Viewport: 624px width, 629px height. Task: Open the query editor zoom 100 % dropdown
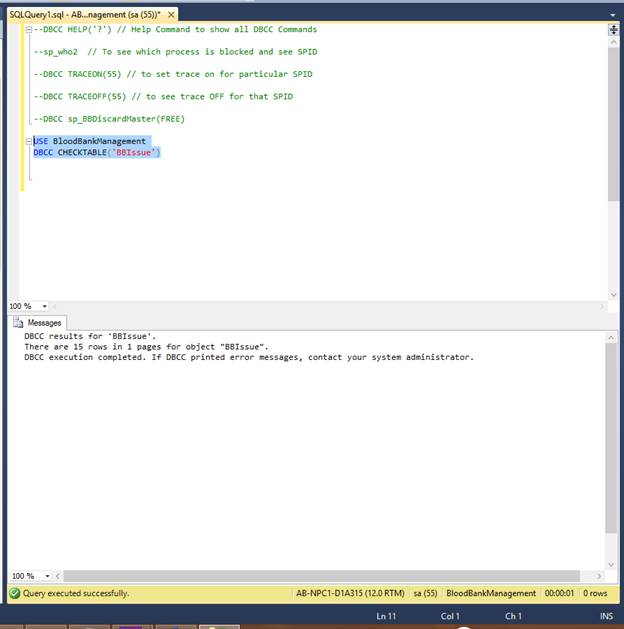pyautogui.click(x=45, y=306)
